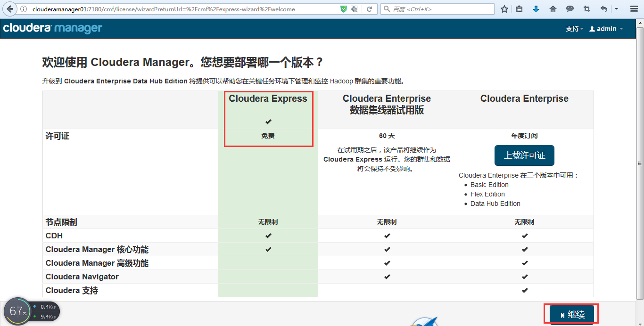Click the '节点限制' row label

pos(61,222)
